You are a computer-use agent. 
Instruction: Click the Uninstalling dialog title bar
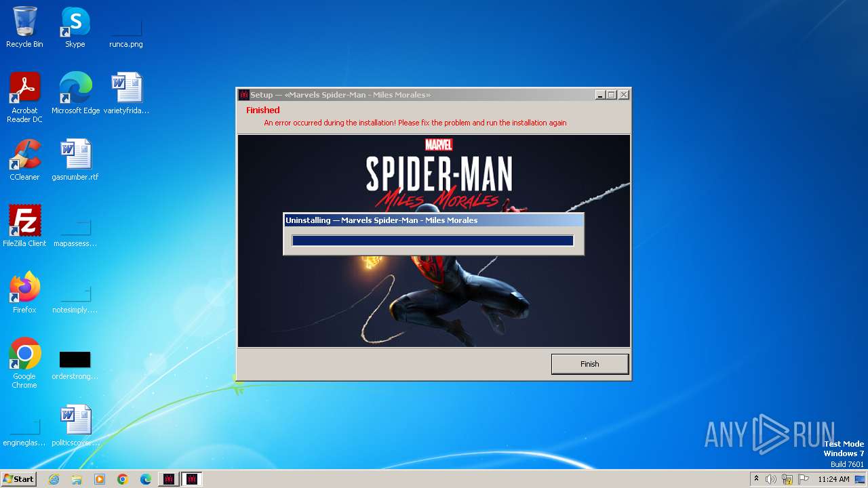coord(433,220)
